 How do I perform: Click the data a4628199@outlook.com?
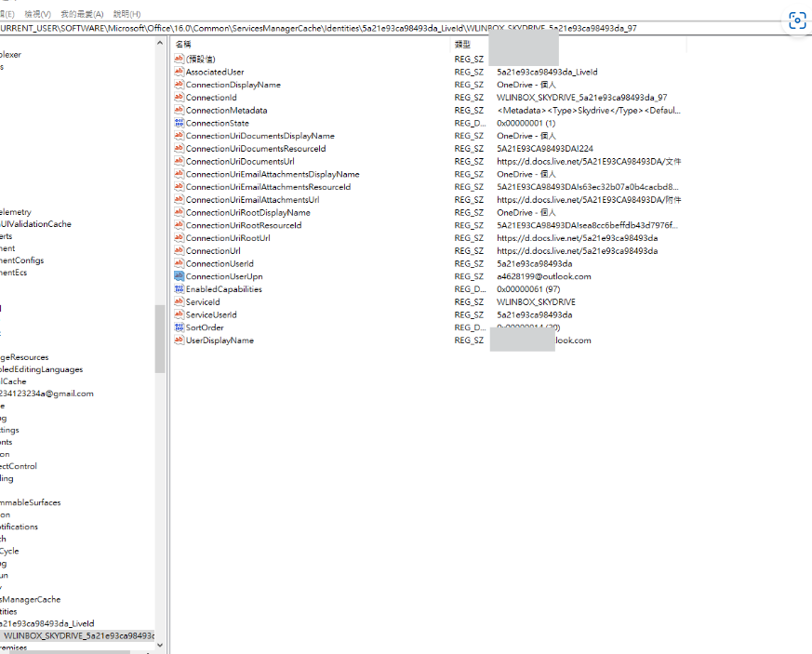(x=544, y=276)
